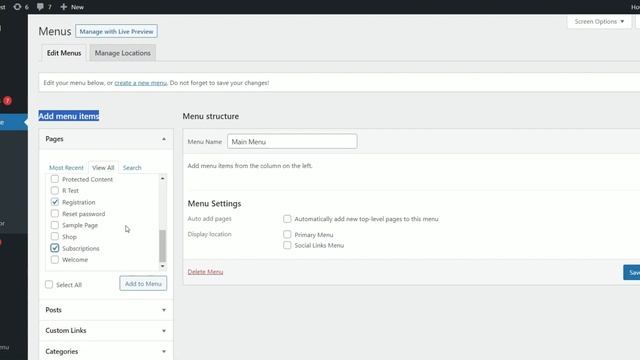Click the red 7 notification badge in sidebar
This screenshot has width=640, height=360.
[x=7, y=100]
